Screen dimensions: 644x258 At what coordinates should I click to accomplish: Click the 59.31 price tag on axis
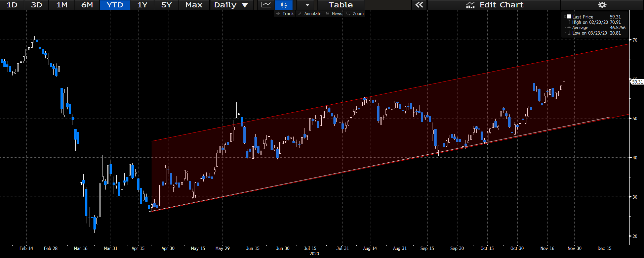click(637, 82)
